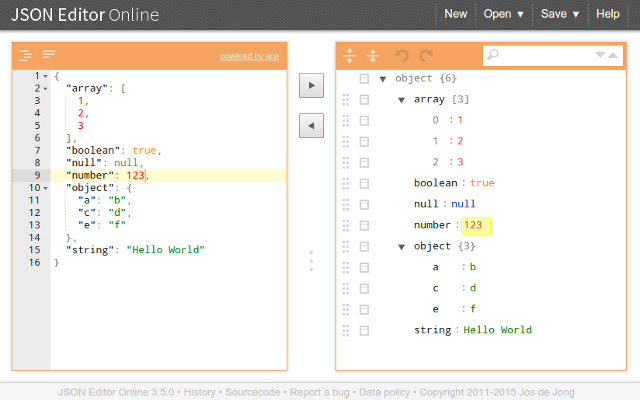Click the 'Hello World' value in tree
The width and height of the screenshot is (640, 400).
point(498,330)
